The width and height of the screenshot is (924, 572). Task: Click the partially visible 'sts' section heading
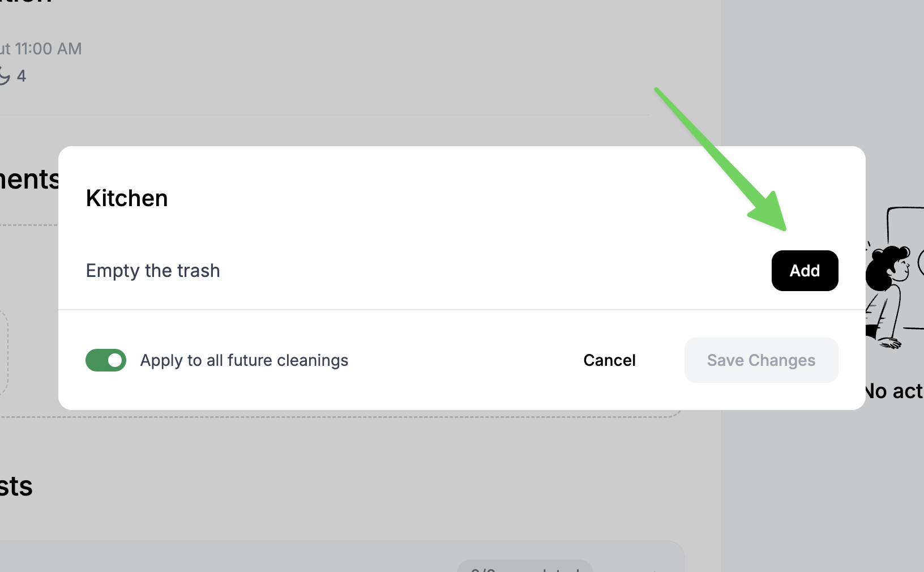click(16, 486)
